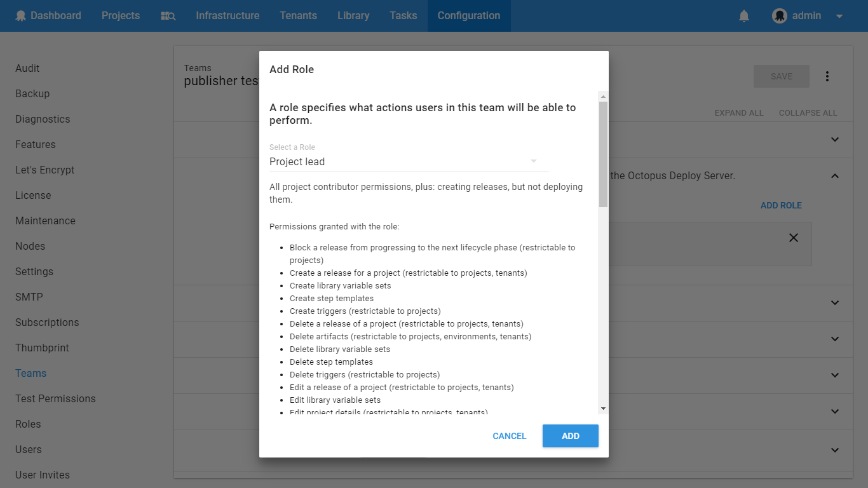Image resolution: width=868 pixels, height=488 pixels.
Task: Open the notifications bell icon
Action: coord(745,15)
